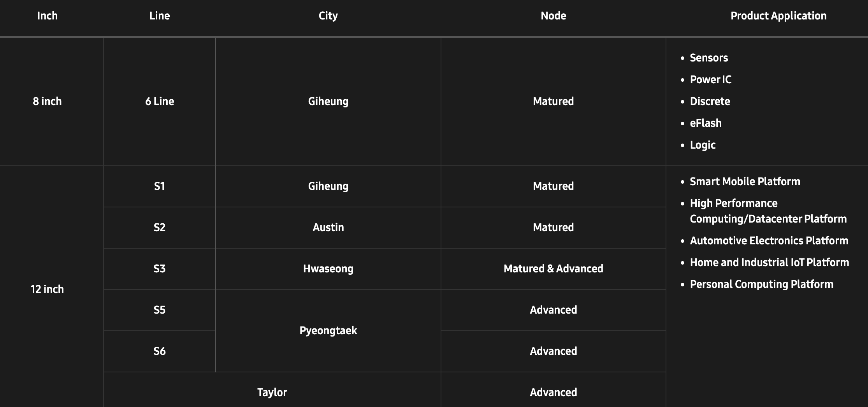This screenshot has height=407, width=868.
Task: Click the Hwaseong city cell
Action: 328,269
